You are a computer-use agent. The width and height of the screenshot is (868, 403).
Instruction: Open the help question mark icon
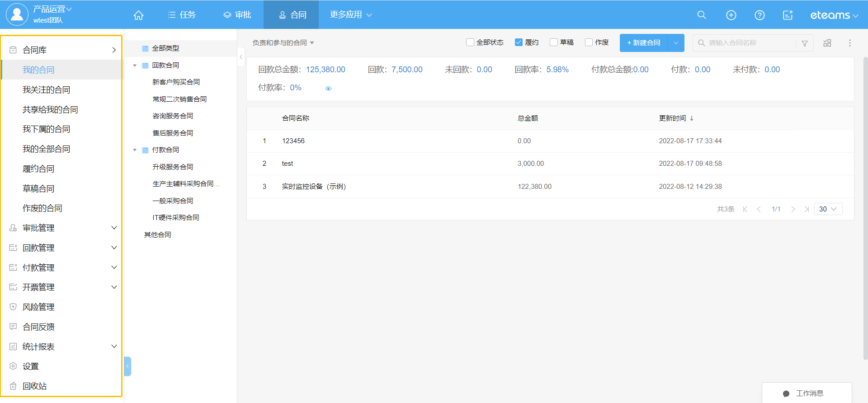pos(759,15)
